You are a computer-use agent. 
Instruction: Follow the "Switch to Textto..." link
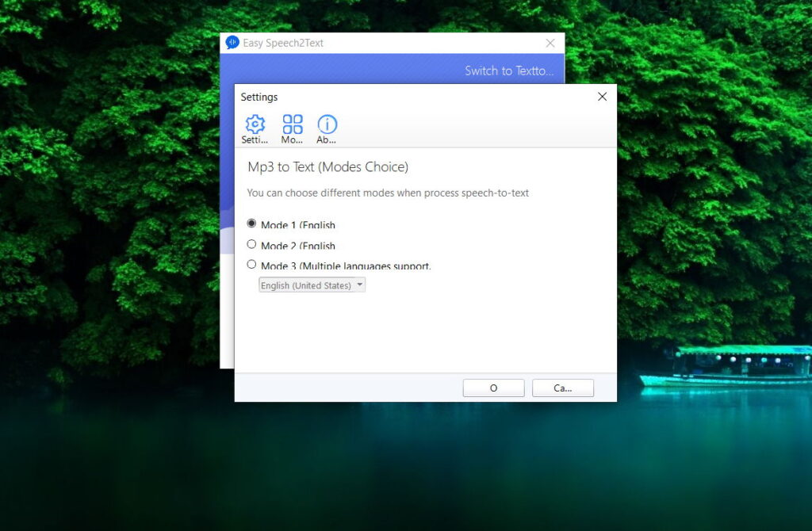tap(509, 71)
